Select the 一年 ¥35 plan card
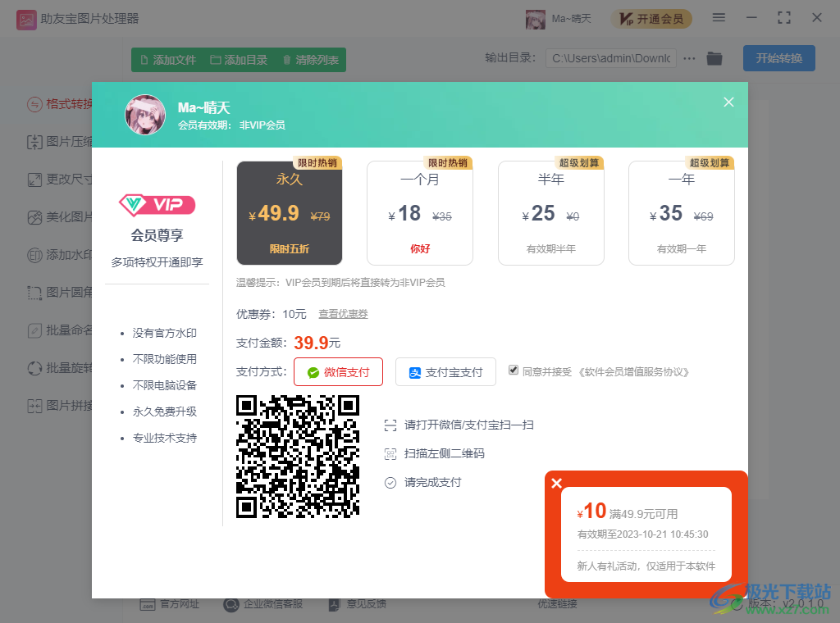Image resolution: width=840 pixels, height=623 pixels. (682, 213)
